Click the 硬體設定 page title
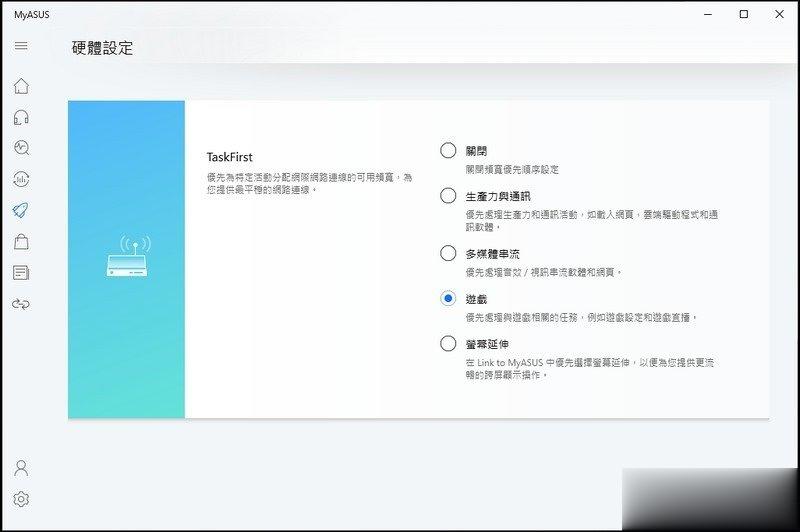 click(103, 48)
